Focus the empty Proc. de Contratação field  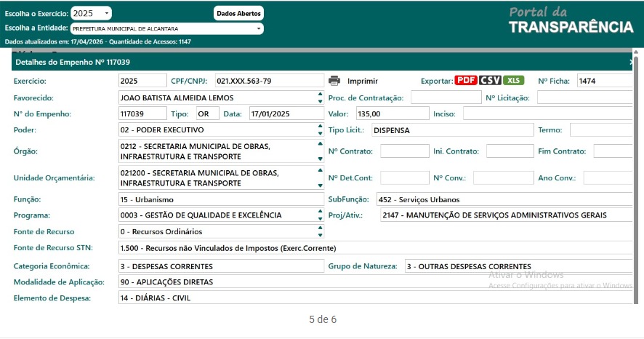click(x=446, y=97)
